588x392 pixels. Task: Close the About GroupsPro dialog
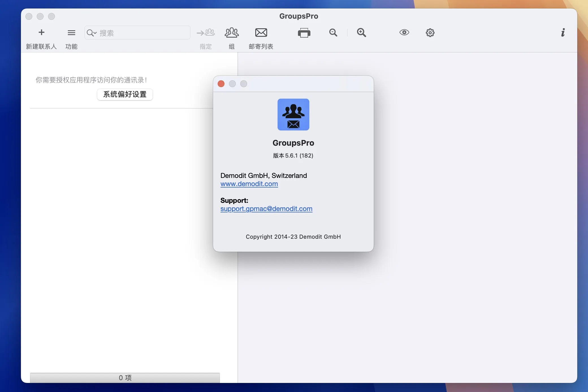point(221,84)
